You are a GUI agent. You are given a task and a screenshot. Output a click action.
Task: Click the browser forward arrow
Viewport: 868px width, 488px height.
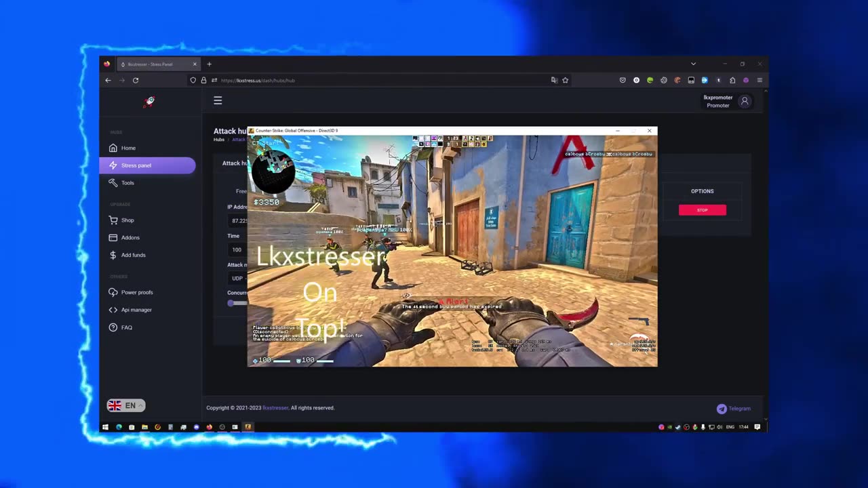[x=122, y=80]
